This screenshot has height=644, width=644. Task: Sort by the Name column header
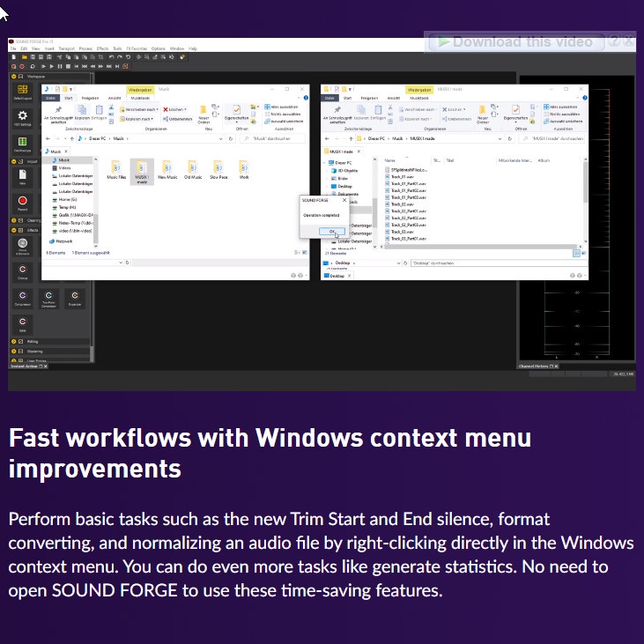click(389, 160)
